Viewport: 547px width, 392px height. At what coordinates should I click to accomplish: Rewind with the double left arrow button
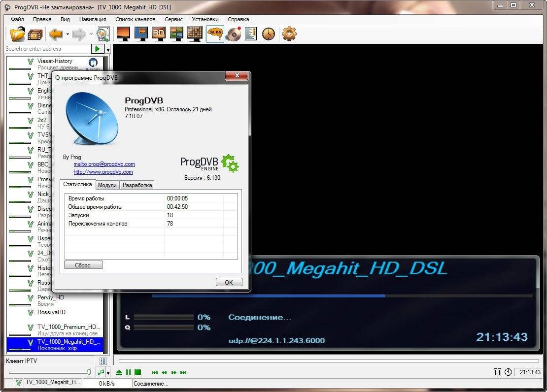[164, 372]
